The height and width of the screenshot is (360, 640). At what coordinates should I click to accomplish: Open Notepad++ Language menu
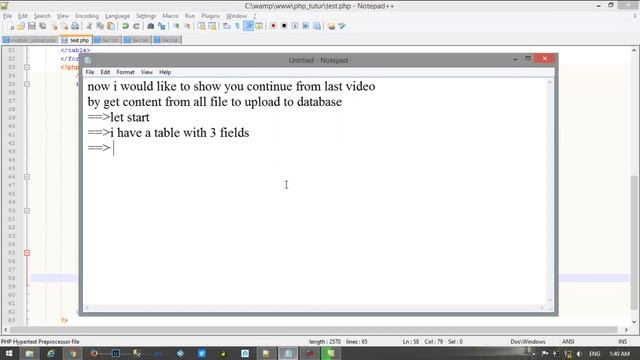[118, 16]
